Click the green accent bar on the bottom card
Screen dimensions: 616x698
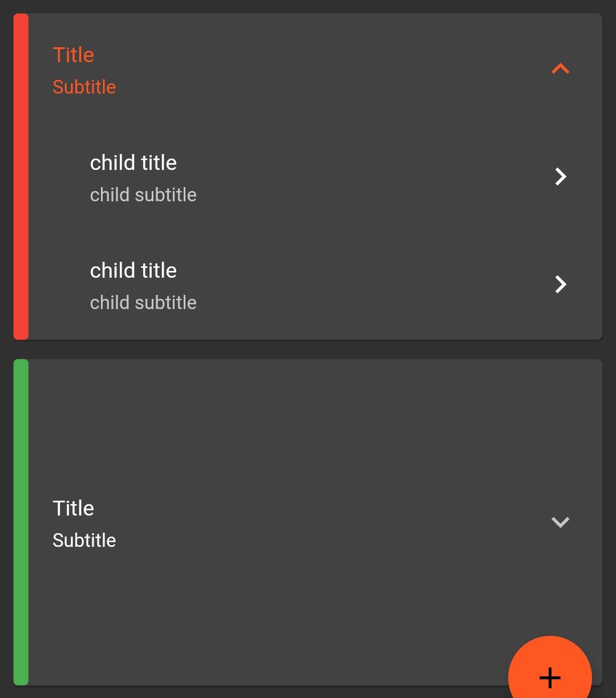21,522
